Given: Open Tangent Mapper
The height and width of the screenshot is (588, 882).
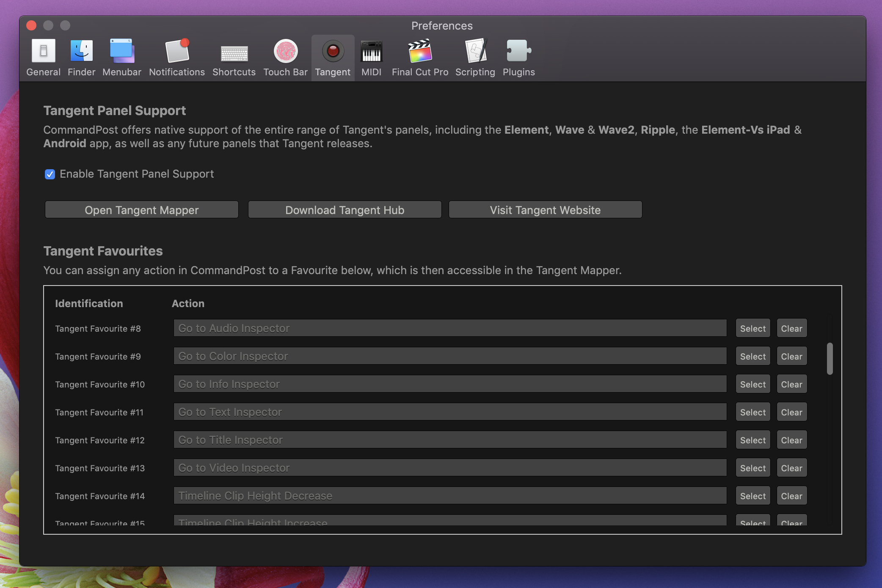Looking at the screenshot, I should (141, 209).
